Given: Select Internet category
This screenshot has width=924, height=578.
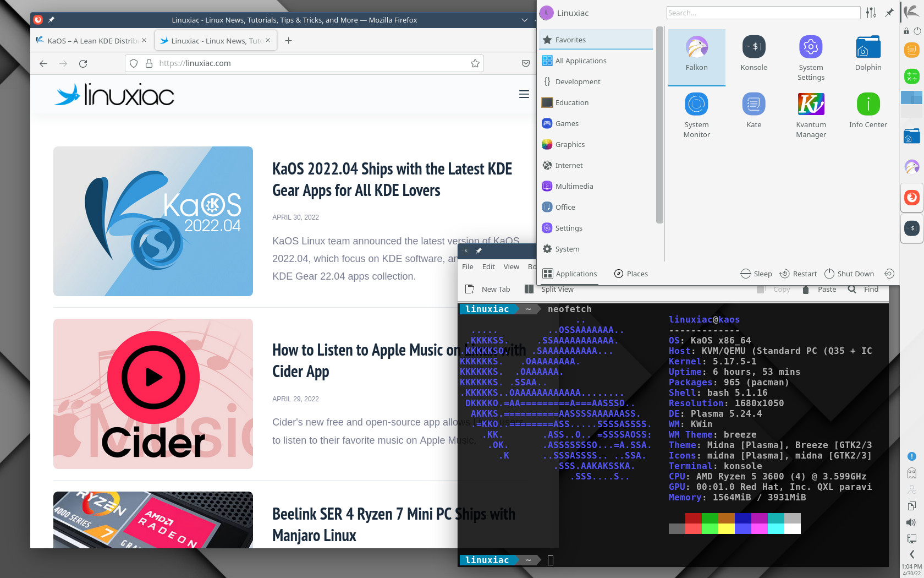Looking at the screenshot, I should pyautogui.click(x=596, y=165).
